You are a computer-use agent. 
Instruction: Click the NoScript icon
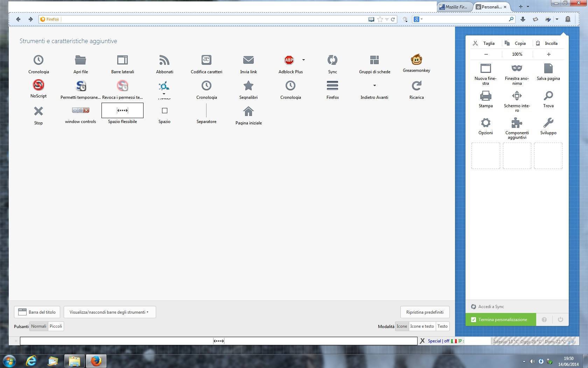[38, 85]
